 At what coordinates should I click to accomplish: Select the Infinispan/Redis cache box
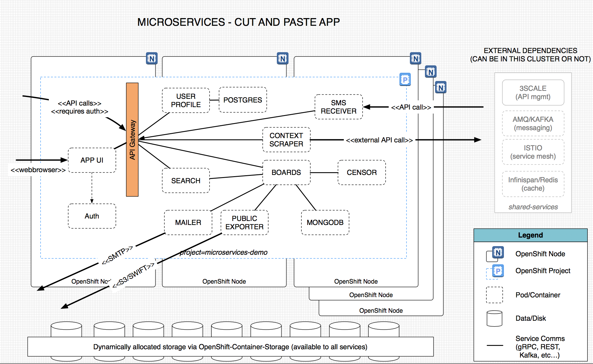533,184
